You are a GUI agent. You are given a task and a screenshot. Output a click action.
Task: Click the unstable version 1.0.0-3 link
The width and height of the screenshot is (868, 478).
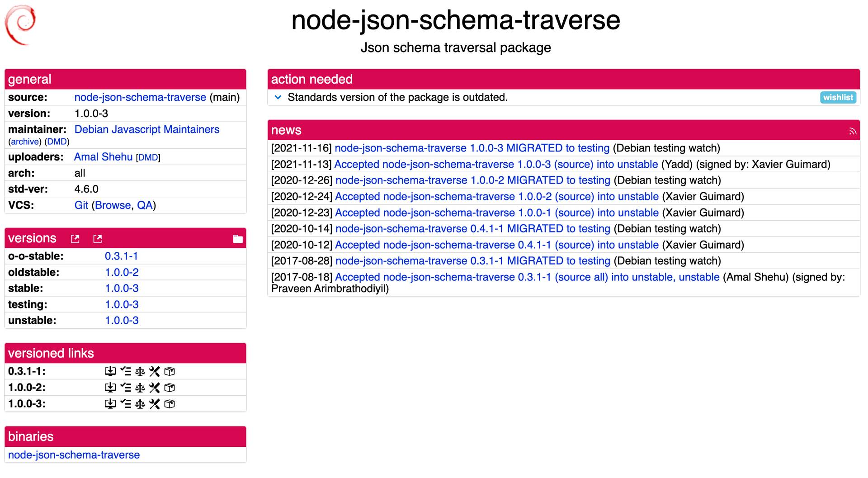(x=122, y=320)
